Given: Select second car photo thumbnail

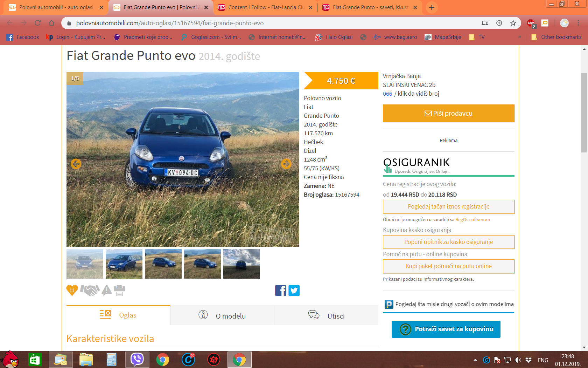Looking at the screenshot, I should (124, 264).
